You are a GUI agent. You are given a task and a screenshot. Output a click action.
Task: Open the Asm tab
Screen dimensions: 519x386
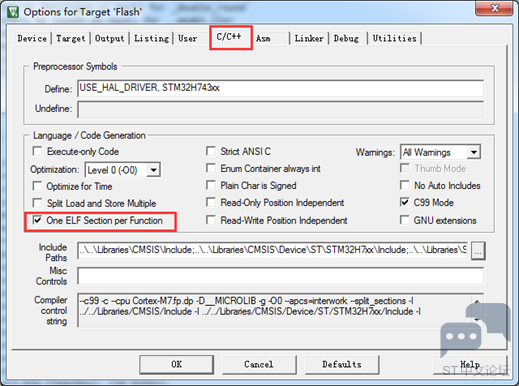[263, 38]
